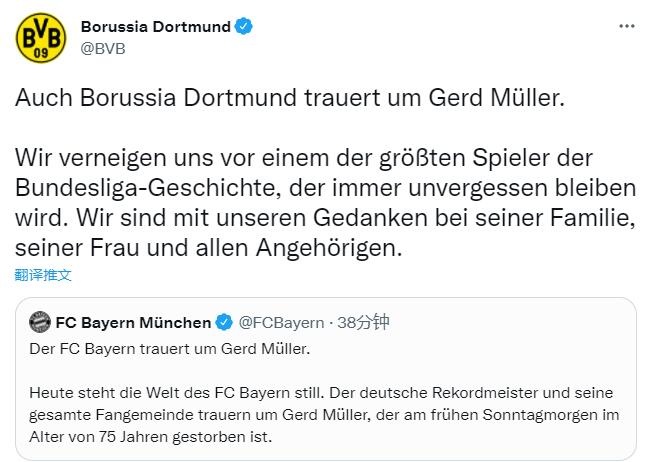This screenshot has height=462, width=649.
Task: Open FC Bayern München display name
Action: [133, 322]
